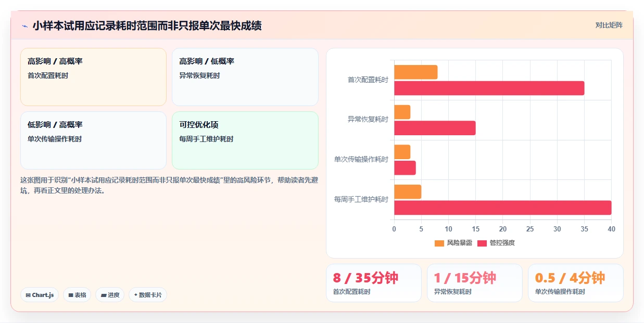The width and height of the screenshot is (644, 323).
Task: Click chart axis label 单次传输操作耗时
Action: tap(361, 160)
